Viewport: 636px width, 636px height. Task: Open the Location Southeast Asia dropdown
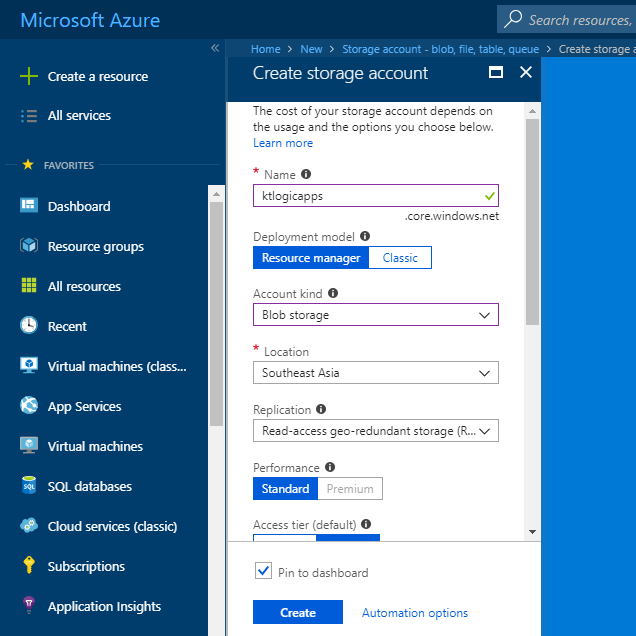point(376,373)
